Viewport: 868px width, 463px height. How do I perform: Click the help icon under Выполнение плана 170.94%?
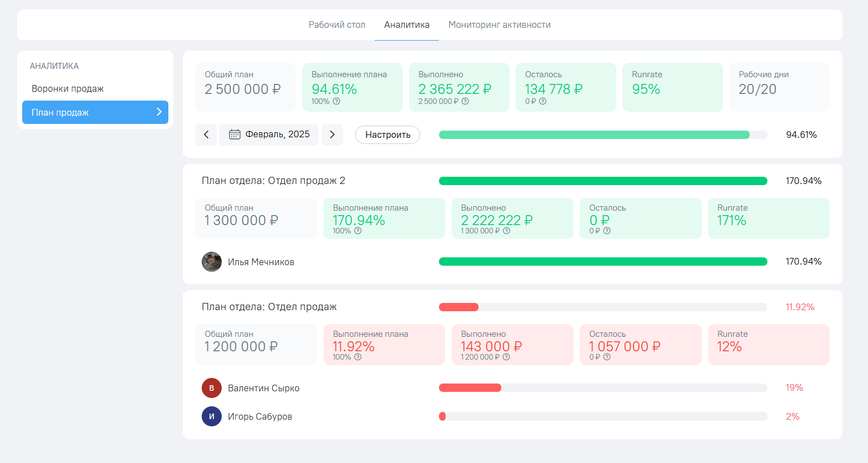pyautogui.click(x=358, y=230)
